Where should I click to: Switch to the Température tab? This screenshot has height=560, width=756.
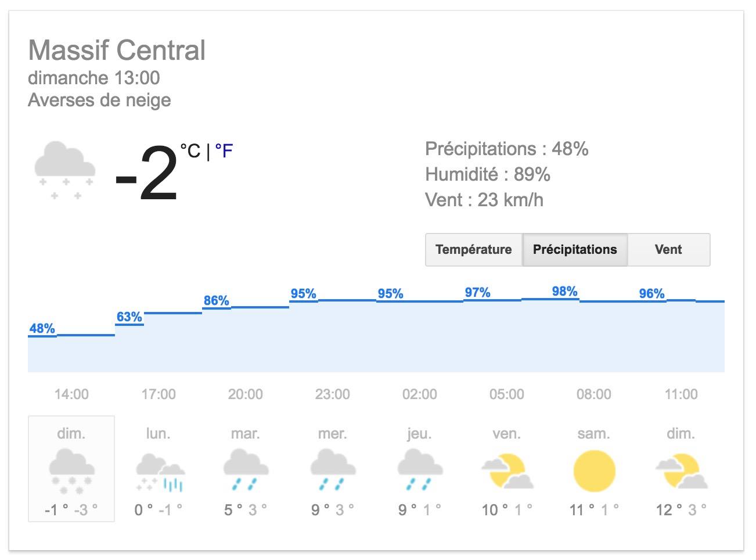pos(474,250)
